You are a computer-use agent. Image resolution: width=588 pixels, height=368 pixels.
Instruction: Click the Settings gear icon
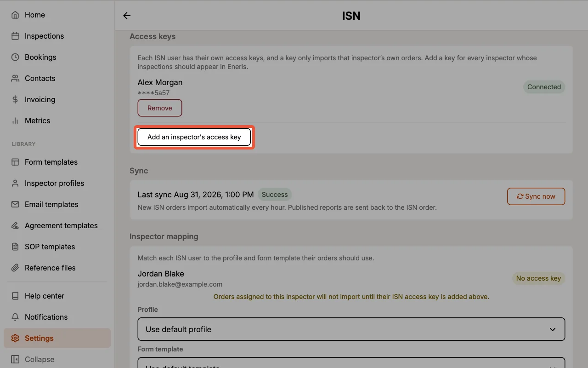15,338
